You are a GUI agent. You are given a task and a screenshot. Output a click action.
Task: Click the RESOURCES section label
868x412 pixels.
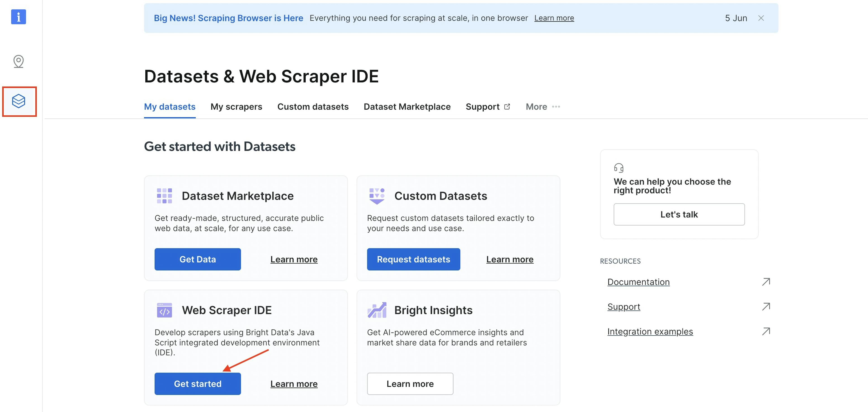[620, 261]
